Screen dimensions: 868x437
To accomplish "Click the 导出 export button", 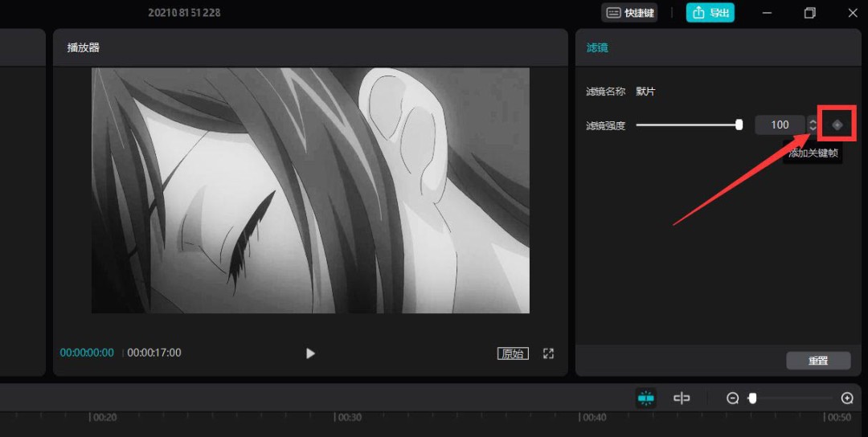I will 710,13.
